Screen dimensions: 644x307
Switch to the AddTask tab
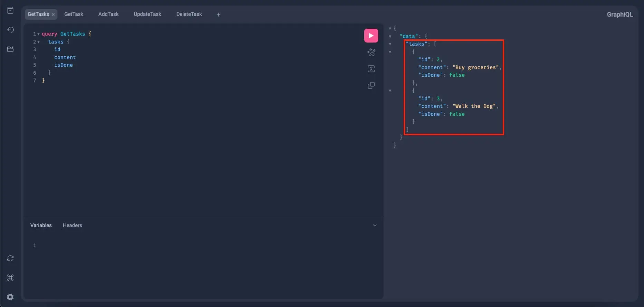coord(108,14)
